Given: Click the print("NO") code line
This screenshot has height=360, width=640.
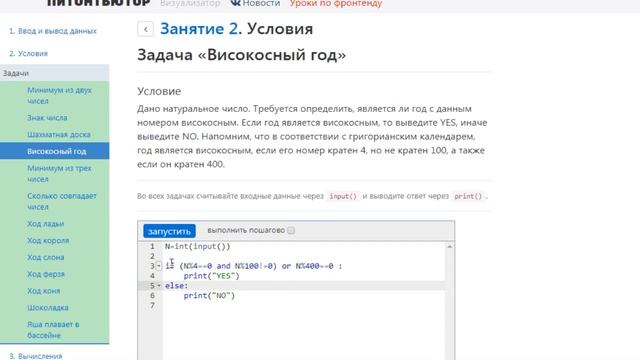Looking at the screenshot, I should 209,296.
